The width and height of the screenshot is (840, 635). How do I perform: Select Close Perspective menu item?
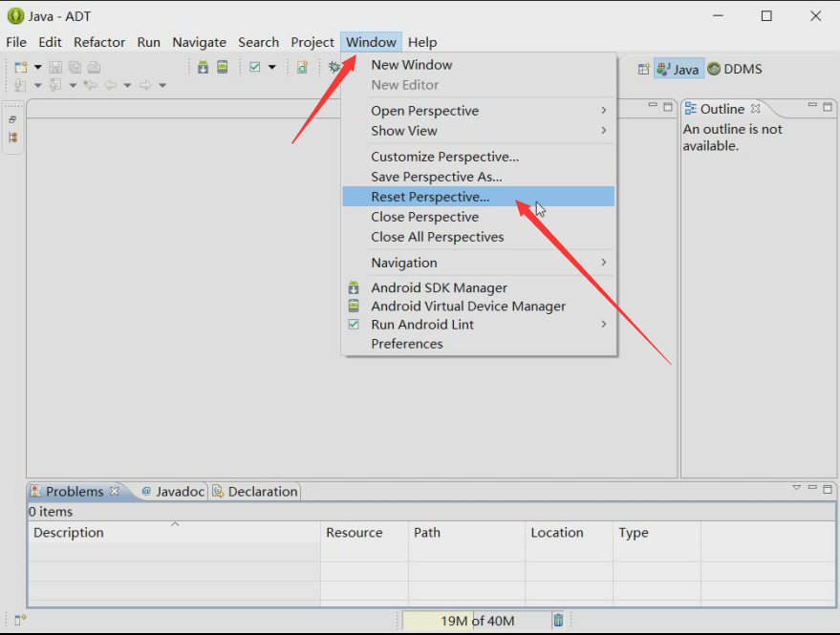click(x=479, y=217)
